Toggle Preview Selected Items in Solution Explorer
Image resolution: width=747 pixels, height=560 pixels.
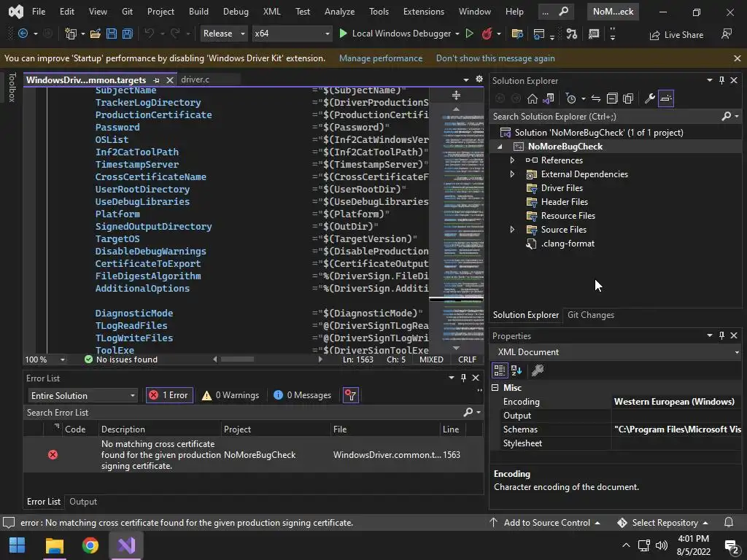[665, 98]
